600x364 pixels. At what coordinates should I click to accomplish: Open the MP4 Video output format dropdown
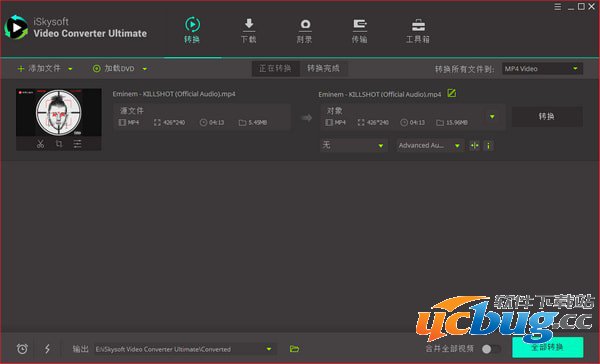coord(542,69)
